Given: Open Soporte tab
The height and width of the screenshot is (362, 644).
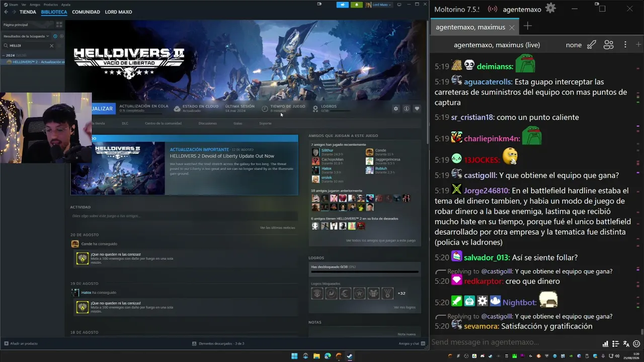Looking at the screenshot, I should tap(265, 123).
